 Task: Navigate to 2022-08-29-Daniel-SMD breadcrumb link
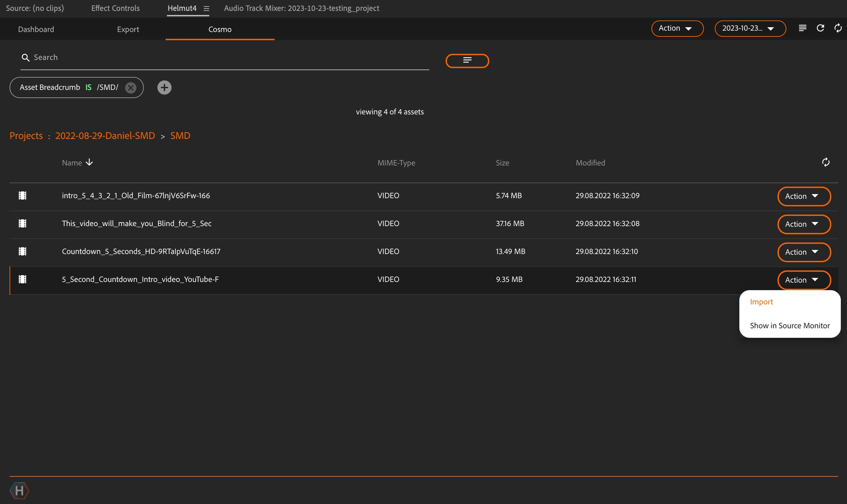105,136
